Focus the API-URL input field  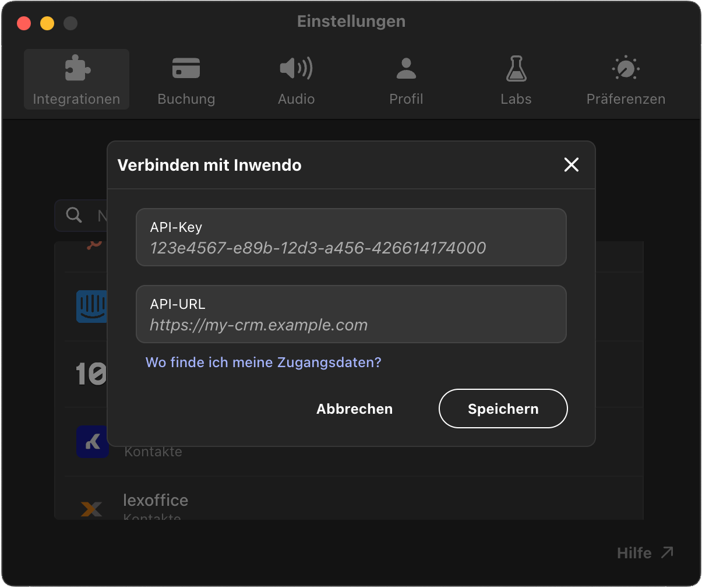(351, 314)
